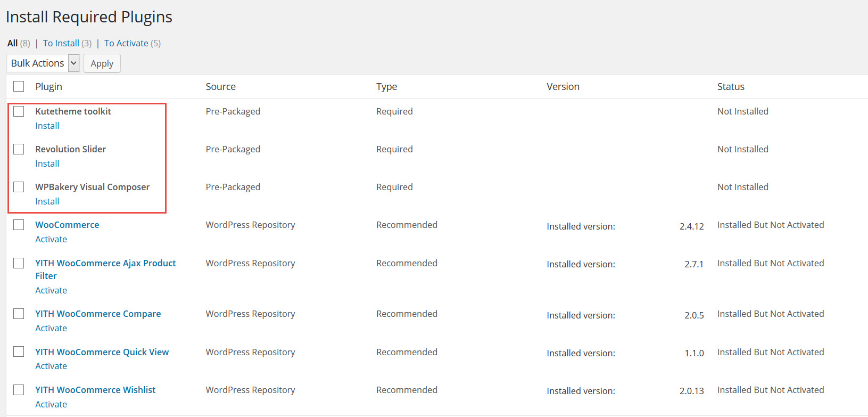Show the All plugins filter
868x417 pixels.
point(13,43)
